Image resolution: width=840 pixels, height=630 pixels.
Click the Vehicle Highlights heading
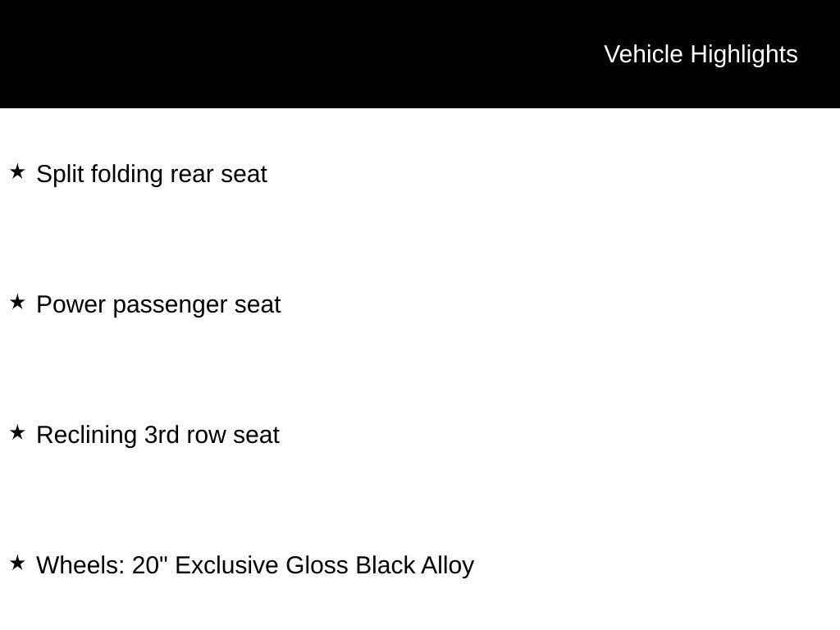coord(701,54)
